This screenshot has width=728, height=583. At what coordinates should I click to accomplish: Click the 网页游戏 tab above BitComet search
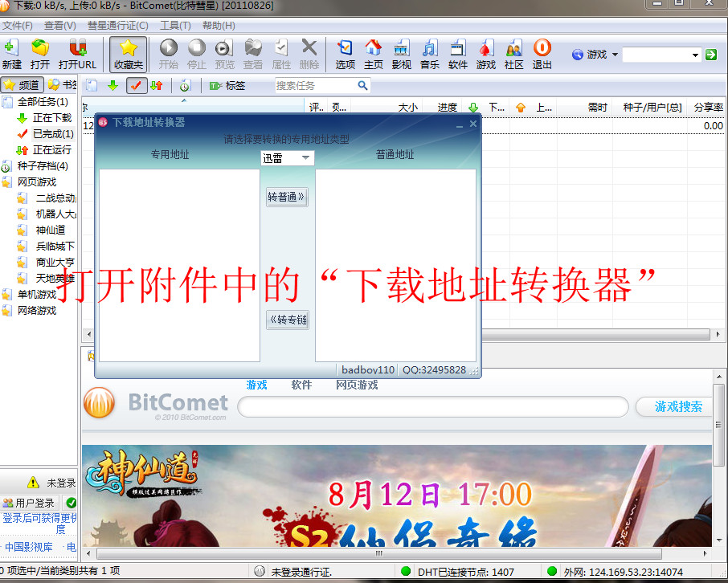(357, 385)
